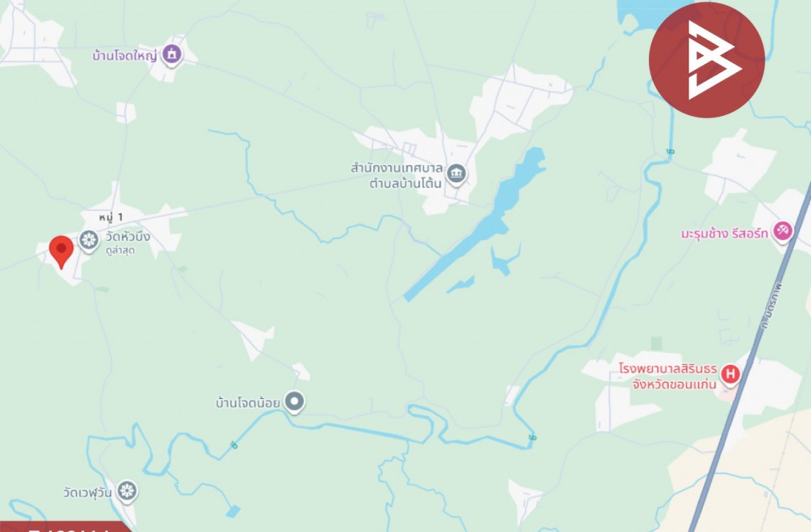Select the วัดหัวบึง temple icon
The width and height of the screenshot is (811, 532).
pos(89,240)
